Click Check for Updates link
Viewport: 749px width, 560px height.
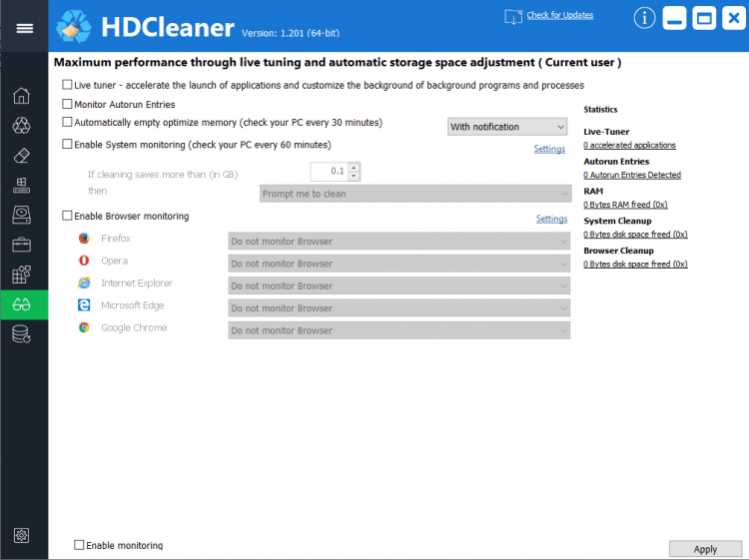tap(560, 15)
